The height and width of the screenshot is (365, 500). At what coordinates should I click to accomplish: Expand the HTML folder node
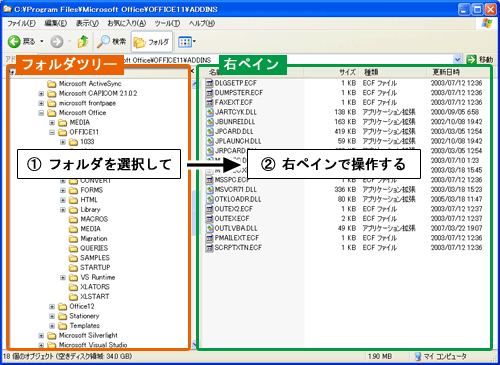[x=63, y=200]
